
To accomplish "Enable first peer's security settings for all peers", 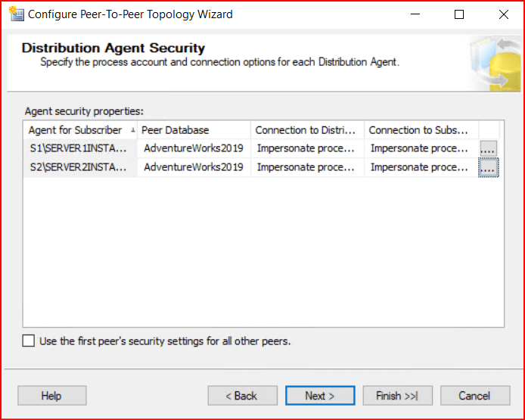I will point(29,341).
